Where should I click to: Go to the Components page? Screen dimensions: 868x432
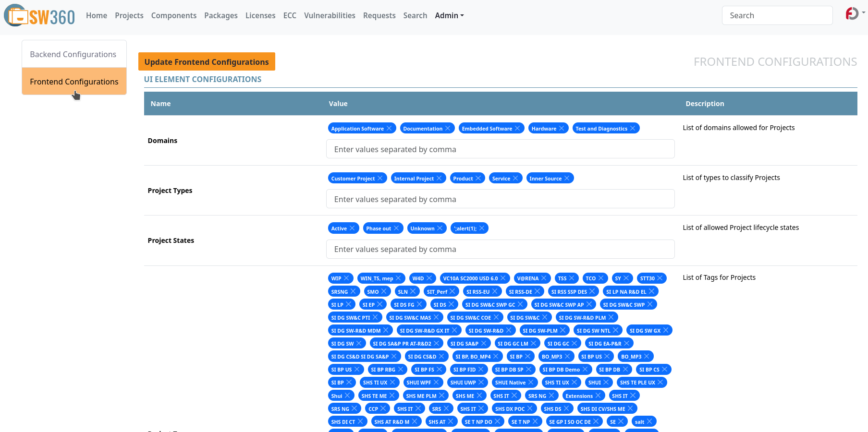coord(173,15)
